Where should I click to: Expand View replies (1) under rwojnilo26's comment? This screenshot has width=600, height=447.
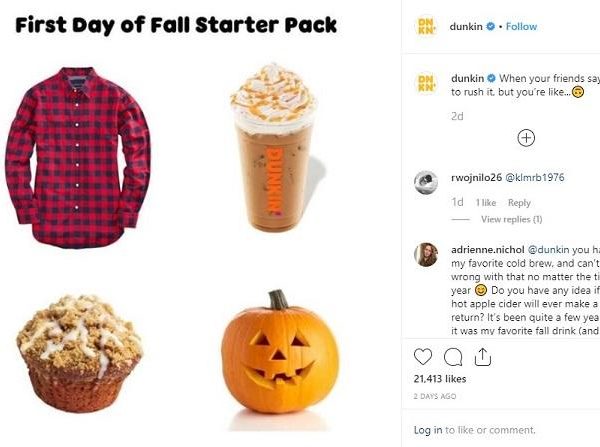pos(511,219)
